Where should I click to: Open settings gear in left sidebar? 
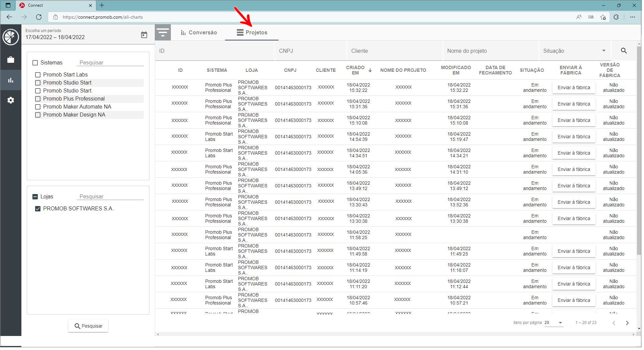pyautogui.click(x=11, y=100)
